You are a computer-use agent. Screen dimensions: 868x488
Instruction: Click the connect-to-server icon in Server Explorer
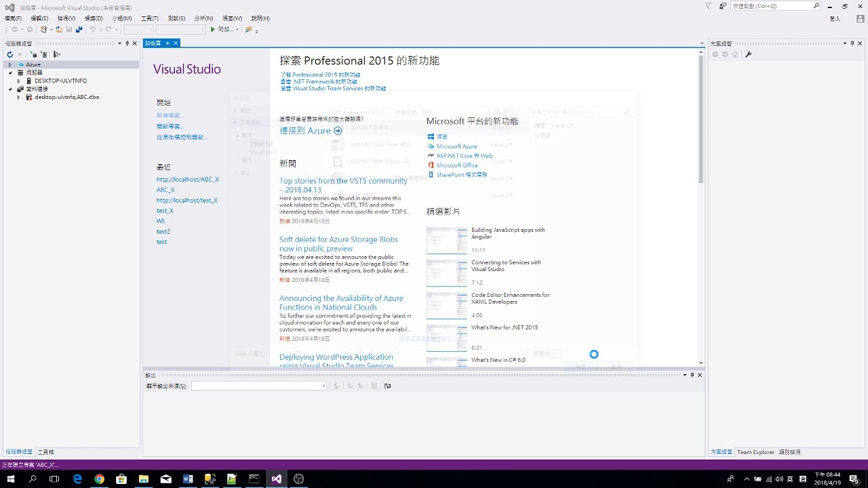tap(44, 54)
